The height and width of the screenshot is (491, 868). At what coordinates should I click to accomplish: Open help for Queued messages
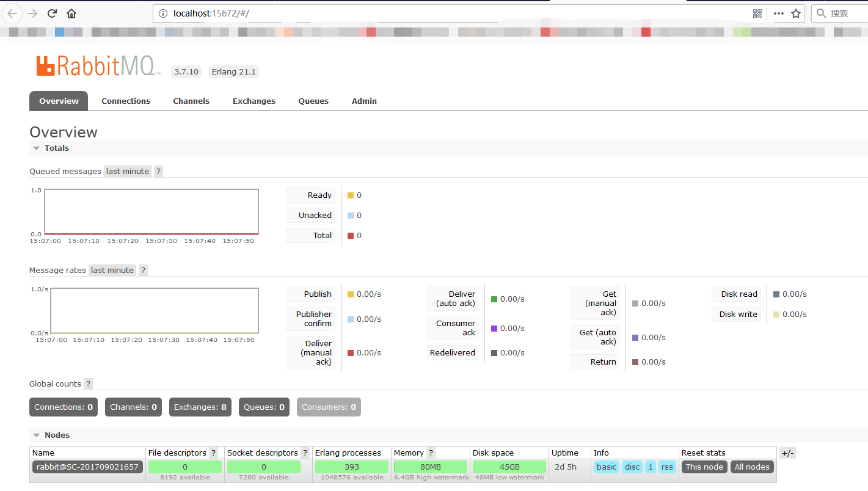point(158,172)
